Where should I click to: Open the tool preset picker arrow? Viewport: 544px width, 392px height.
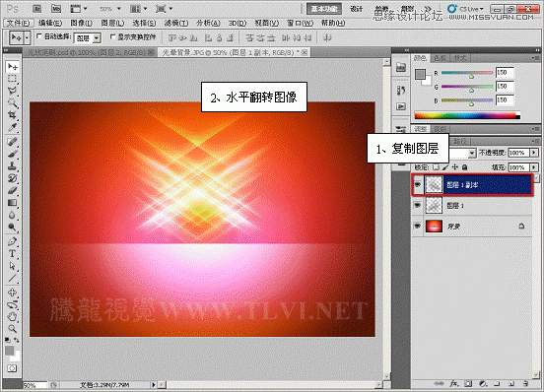click(x=27, y=37)
